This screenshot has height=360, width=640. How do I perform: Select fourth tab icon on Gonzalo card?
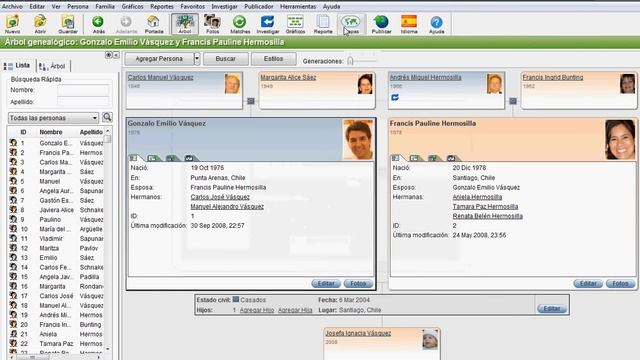pyautogui.click(x=189, y=158)
